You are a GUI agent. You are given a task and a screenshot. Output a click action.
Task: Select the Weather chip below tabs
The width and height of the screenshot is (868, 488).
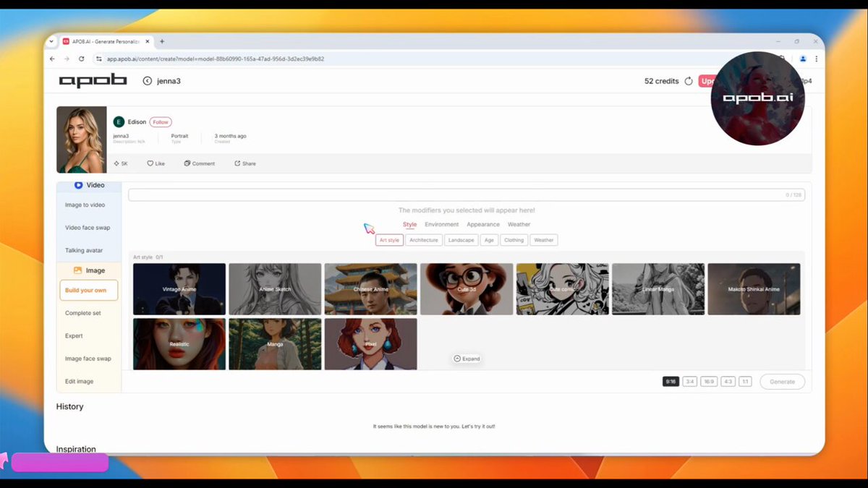tap(544, 240)
